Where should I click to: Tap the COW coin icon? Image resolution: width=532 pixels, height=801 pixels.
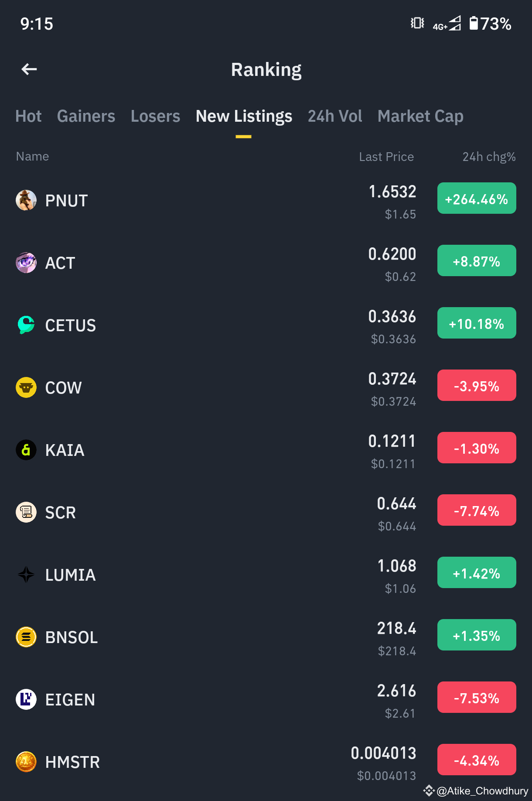[x=26, y=387]
